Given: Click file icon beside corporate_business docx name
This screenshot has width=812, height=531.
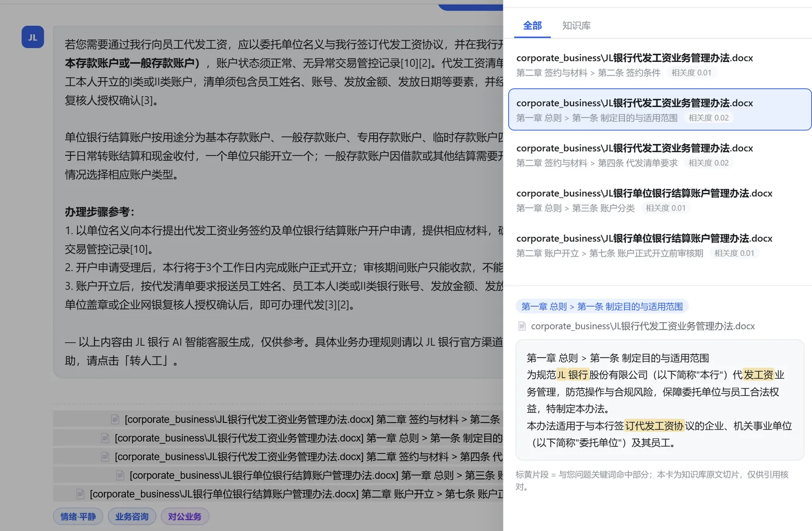Looking at the screenshot, I should click(x=522, y=326).
